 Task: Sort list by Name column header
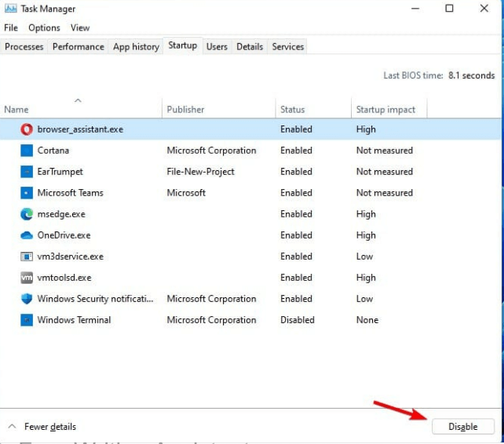16,110
